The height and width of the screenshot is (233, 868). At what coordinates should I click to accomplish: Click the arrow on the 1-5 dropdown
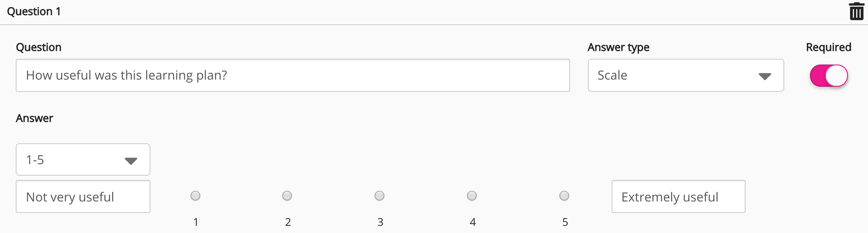[x=131, y=161]
